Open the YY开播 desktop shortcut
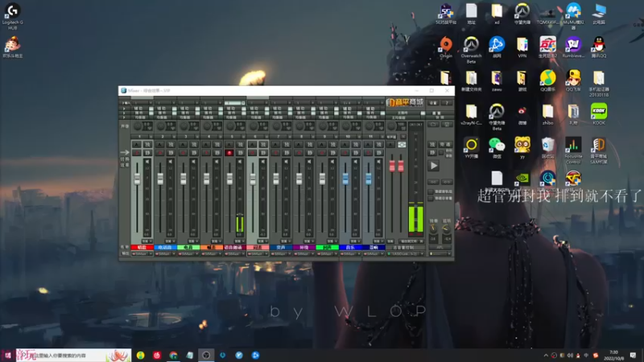This screenshot has height=362, width=644. (x=471, y=148)
